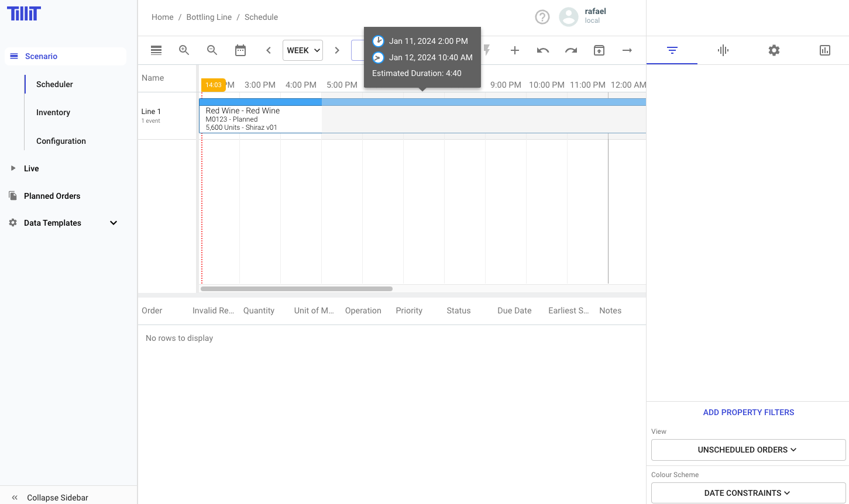849x504 pixels.
Task: Click Add Property Filters button
Action: [x=748, y=412]
